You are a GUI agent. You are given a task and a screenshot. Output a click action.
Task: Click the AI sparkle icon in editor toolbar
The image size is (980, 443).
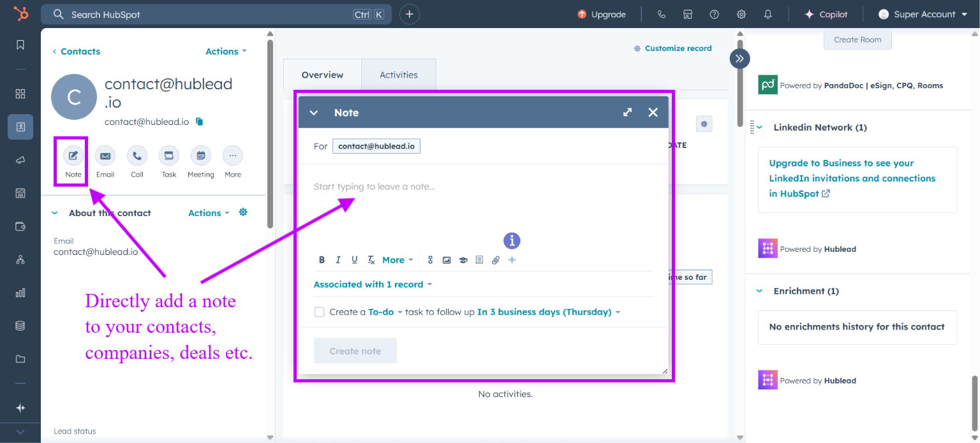click(x=512, y=260)
